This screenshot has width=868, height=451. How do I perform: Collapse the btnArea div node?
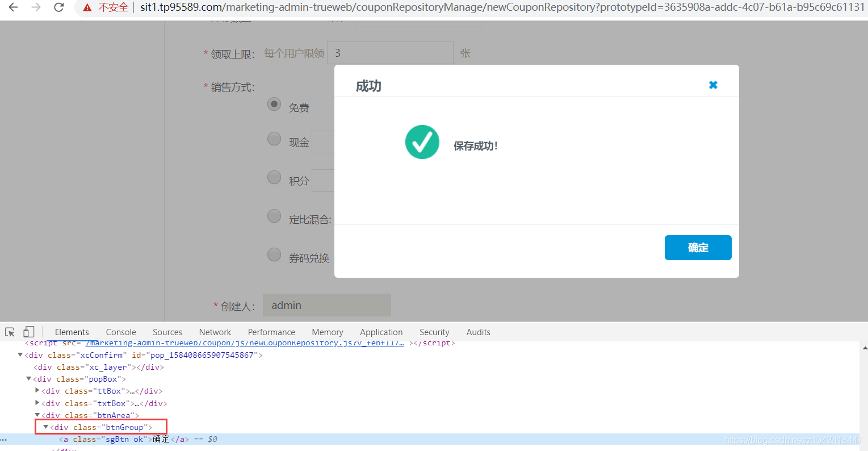(x=37, y=415)
